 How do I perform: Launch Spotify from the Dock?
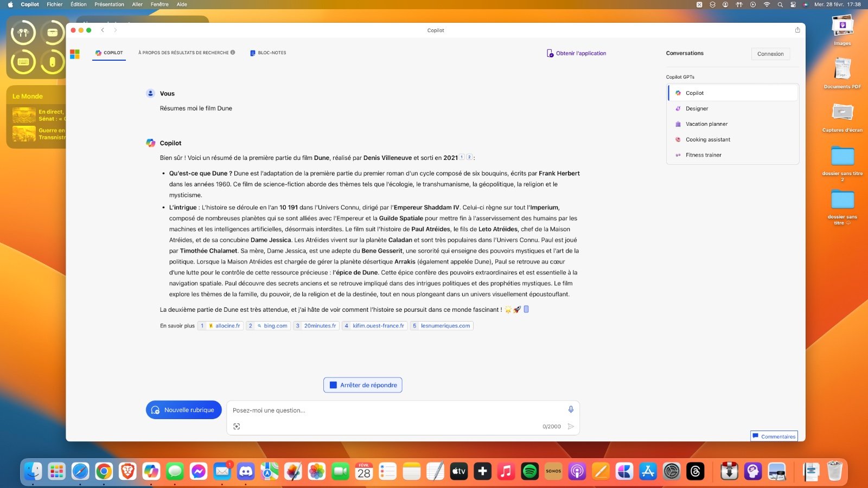529,471
